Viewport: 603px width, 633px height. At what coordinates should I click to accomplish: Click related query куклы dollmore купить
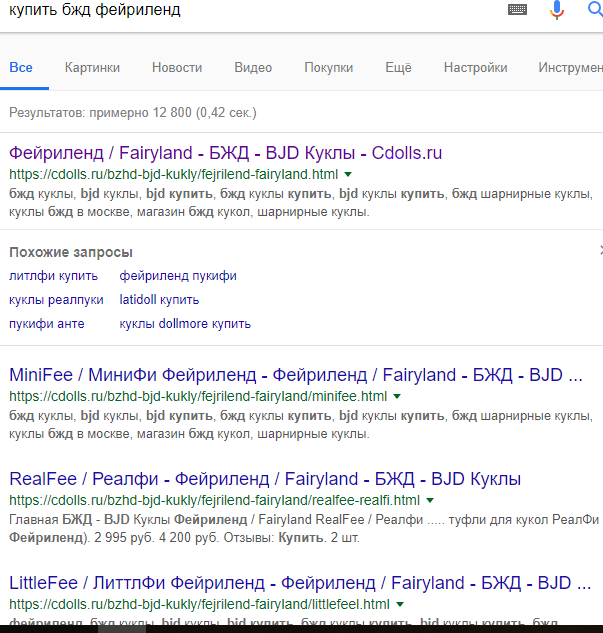click(185, 324)
